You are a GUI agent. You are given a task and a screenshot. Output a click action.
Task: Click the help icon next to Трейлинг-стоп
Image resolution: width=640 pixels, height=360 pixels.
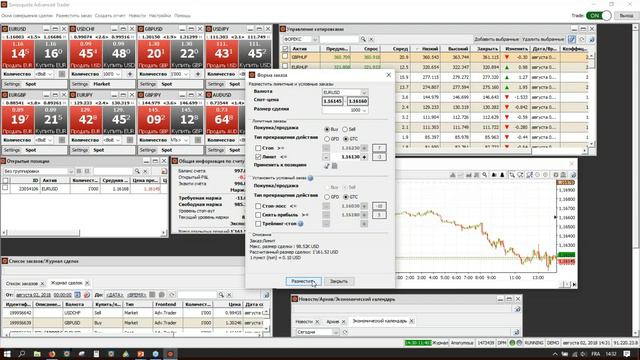tap(301, 224)
